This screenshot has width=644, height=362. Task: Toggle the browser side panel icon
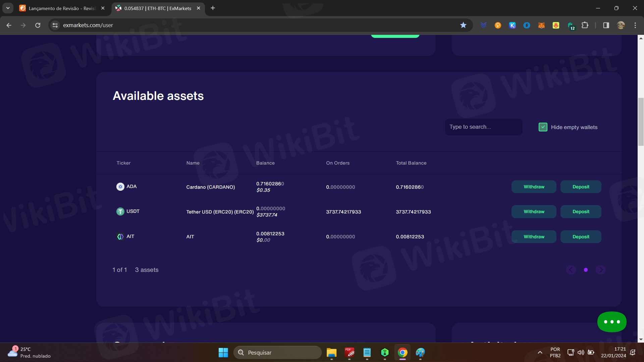(606, 25)
